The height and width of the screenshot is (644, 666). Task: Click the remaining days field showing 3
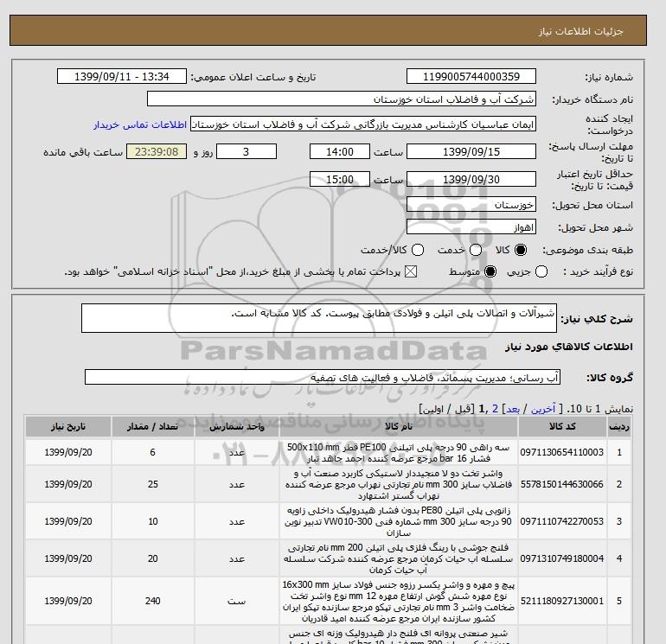247,151
